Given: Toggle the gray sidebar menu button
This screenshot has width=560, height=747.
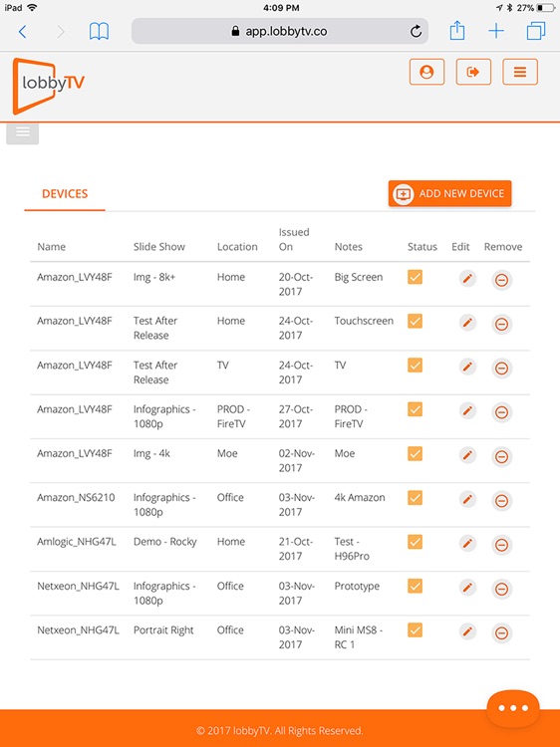Looking at the screenshot, I should point(22,132).
